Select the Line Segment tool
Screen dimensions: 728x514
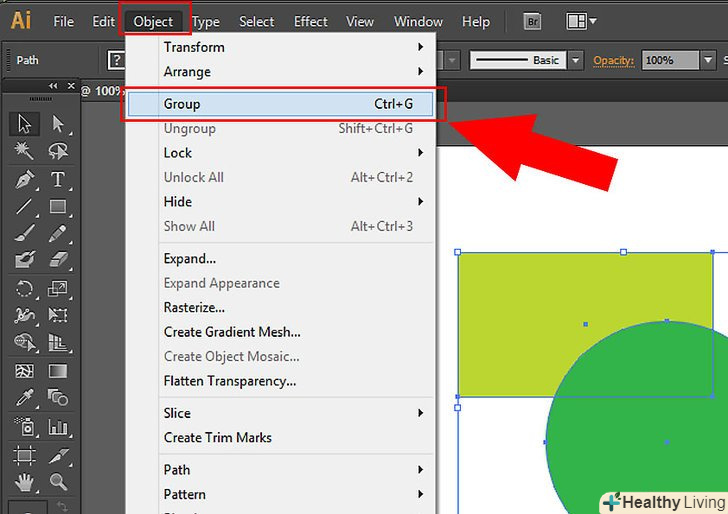coord(24,206)
